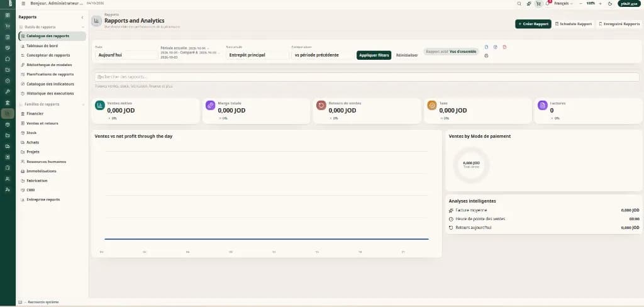Click the Ventes by Mode de paiement donut
The height and width of the screenshot is (307, 644).
(471, 165)
